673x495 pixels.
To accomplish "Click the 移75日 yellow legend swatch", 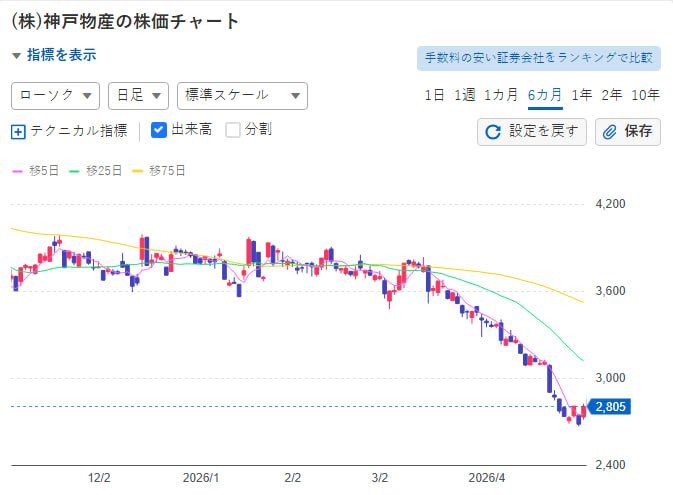I will pyautogui.click(x=137, y=171).
